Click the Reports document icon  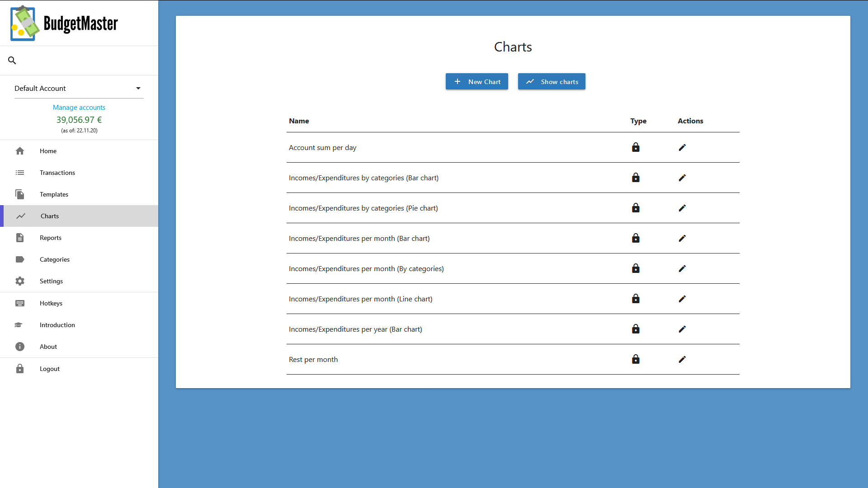click(20, 238)
